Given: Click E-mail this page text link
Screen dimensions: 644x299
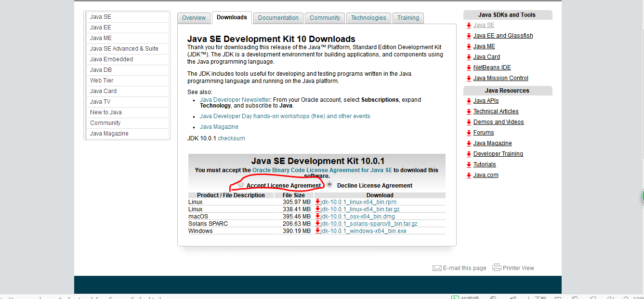Looking at the screenshot, I should 465,268.
